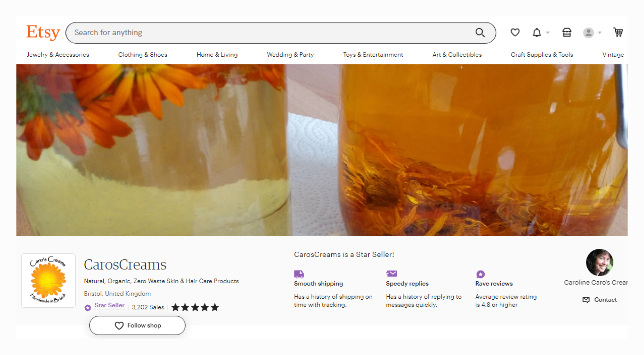Click the purple Star Seller badge icon
Image resolution: width=644 pixels, height=355 pixels.
[x=88, y=307]
